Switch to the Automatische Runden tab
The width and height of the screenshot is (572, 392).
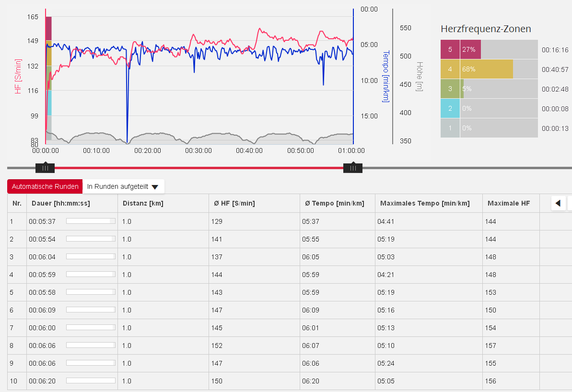pos(45,186)
